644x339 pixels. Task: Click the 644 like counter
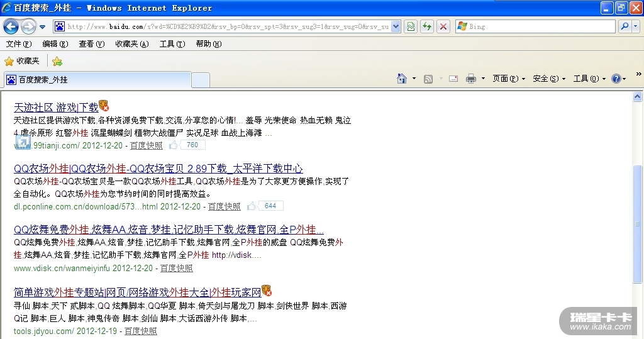pos(270,206)
